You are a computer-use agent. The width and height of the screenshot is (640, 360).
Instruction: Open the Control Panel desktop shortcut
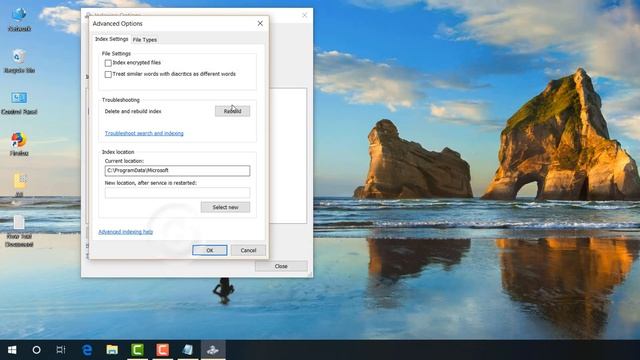(19, 103)
